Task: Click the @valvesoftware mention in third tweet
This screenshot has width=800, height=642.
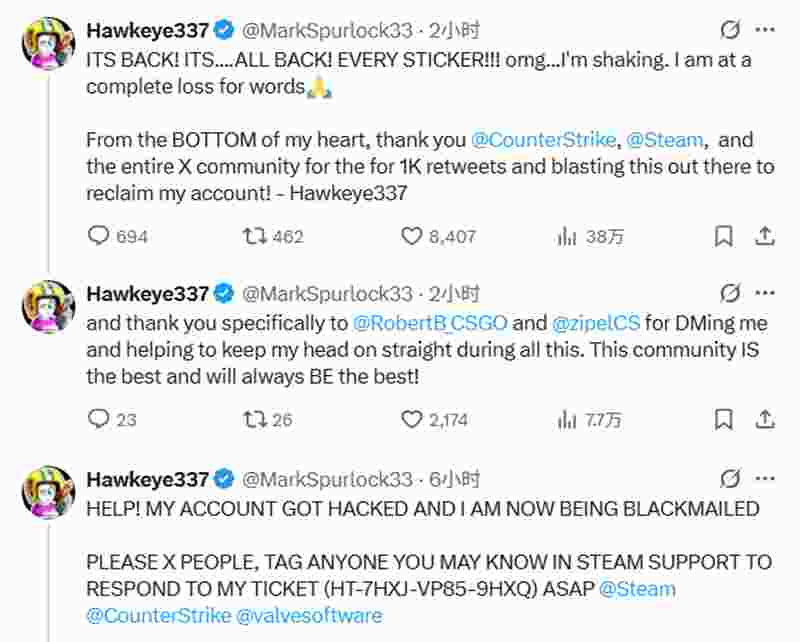Action: point(313,615)
